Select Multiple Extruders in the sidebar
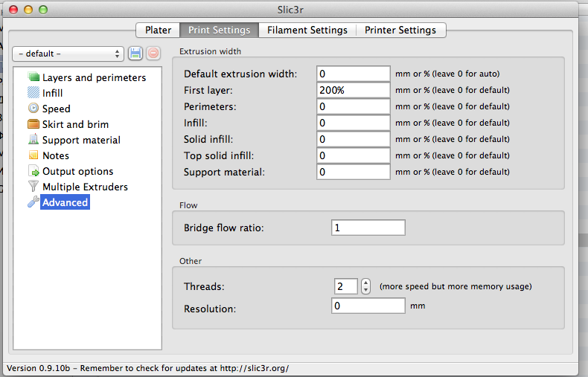This screenshot has height=377, width=588. point(85,187)
